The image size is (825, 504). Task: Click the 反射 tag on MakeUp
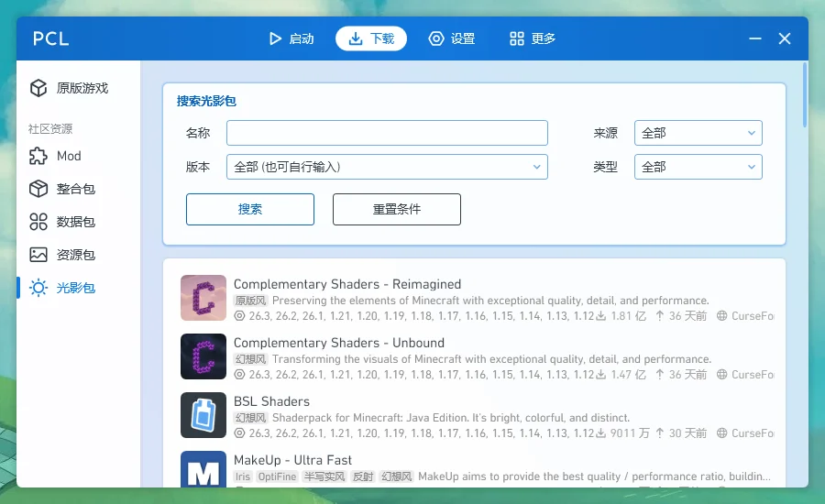point(362,477)
